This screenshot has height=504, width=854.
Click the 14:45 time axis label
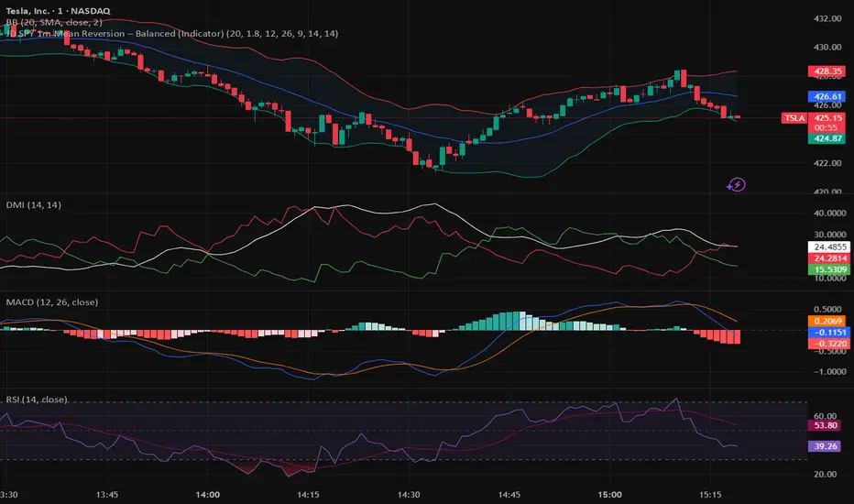[x=509, y=495]
